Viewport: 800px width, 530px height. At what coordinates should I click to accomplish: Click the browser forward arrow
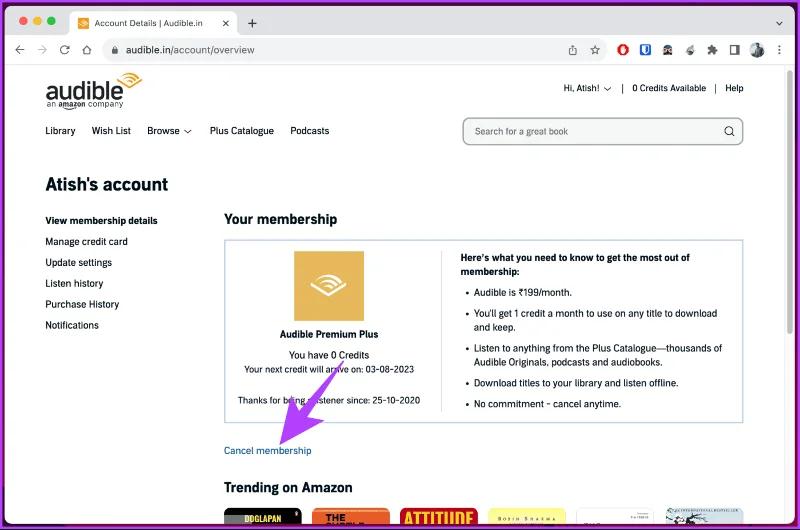tap(42, 50)
